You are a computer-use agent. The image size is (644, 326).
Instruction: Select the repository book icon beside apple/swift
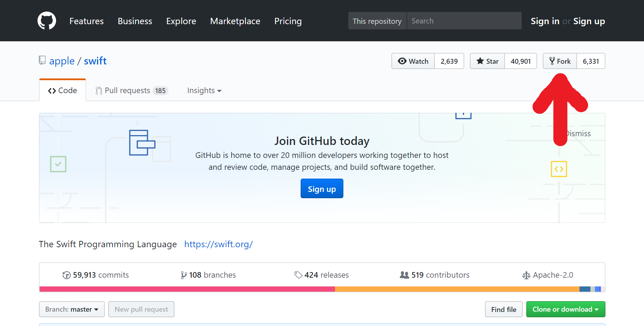tap(42, 60)
